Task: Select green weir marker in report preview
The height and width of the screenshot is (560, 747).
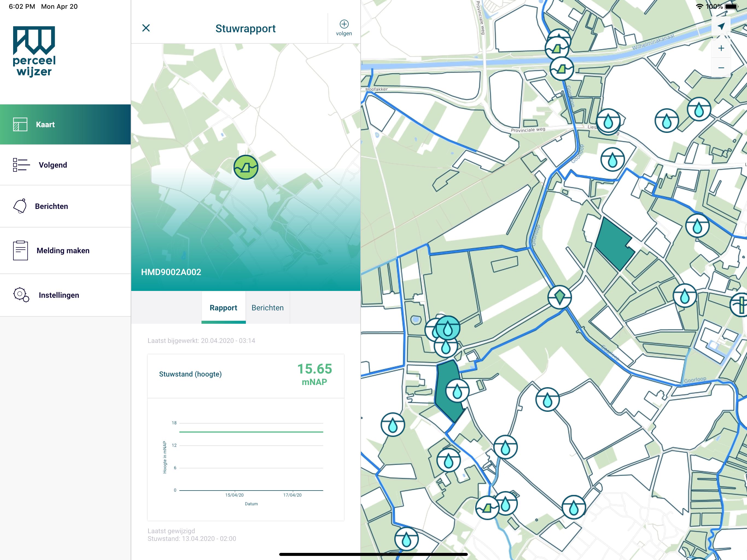Action: tap(246, 167)
